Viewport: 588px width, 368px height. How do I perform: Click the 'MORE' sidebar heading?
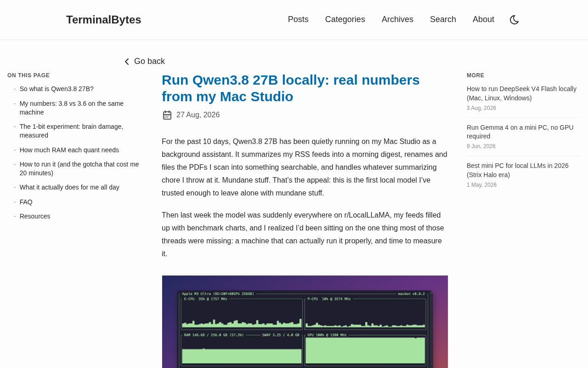coord(475,75)
